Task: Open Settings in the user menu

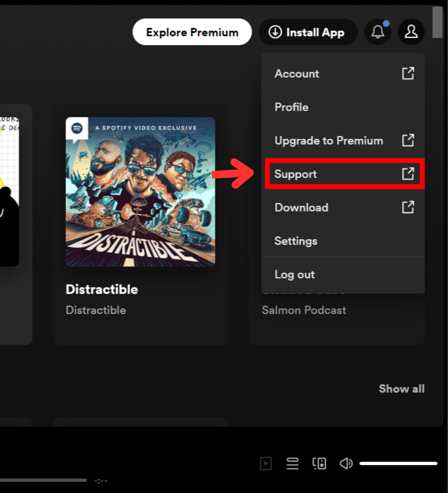Action: tap(296, 241)
